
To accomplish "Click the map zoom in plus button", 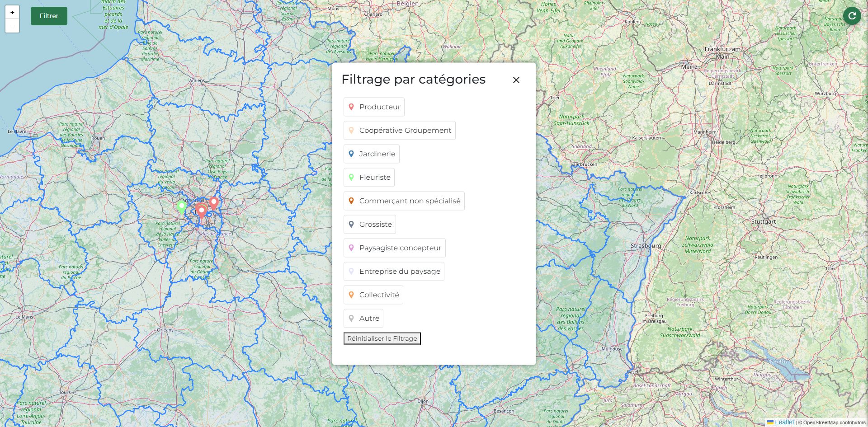I will click(x=12, y=12).
